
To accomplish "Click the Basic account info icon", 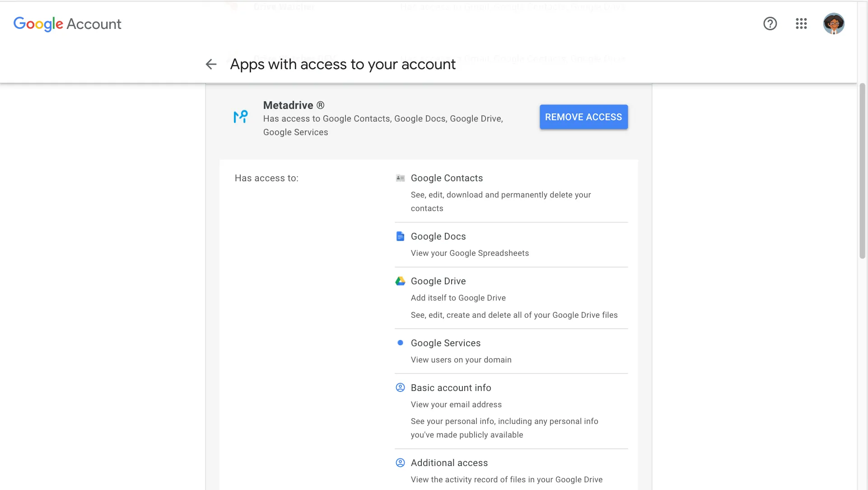I will click(400, 387).
